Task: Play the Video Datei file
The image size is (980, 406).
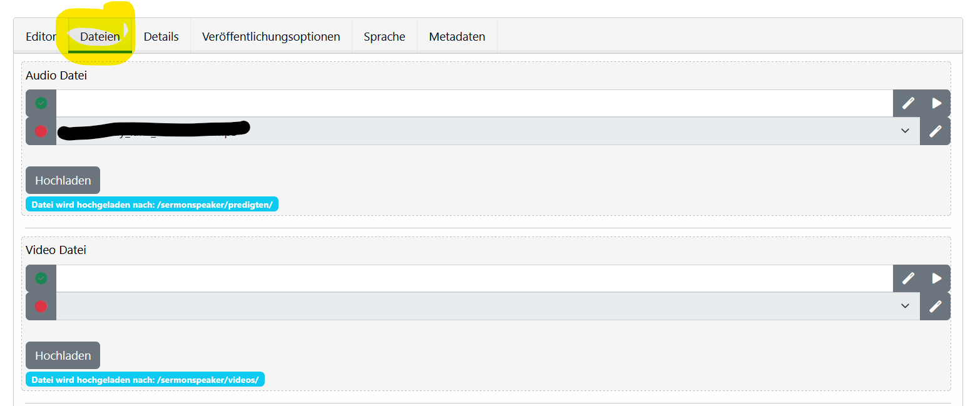Action: (936, 278)
